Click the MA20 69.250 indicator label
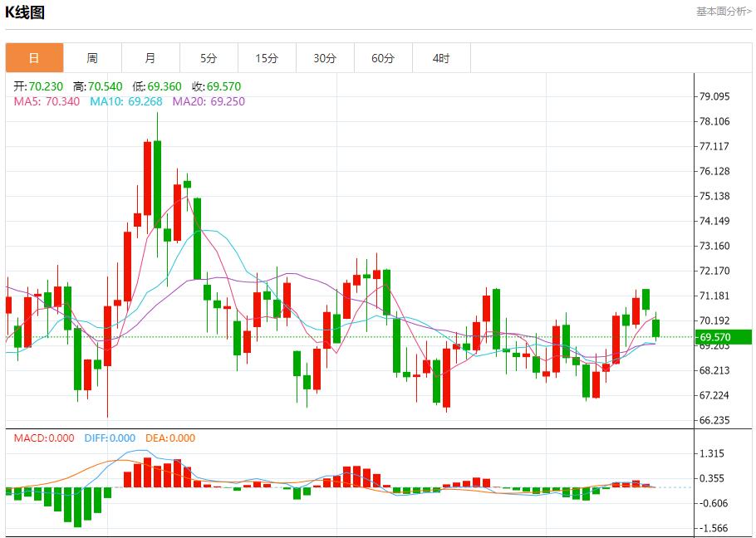The height and width of the screenshot is (538, 756). tap(209, 101)
